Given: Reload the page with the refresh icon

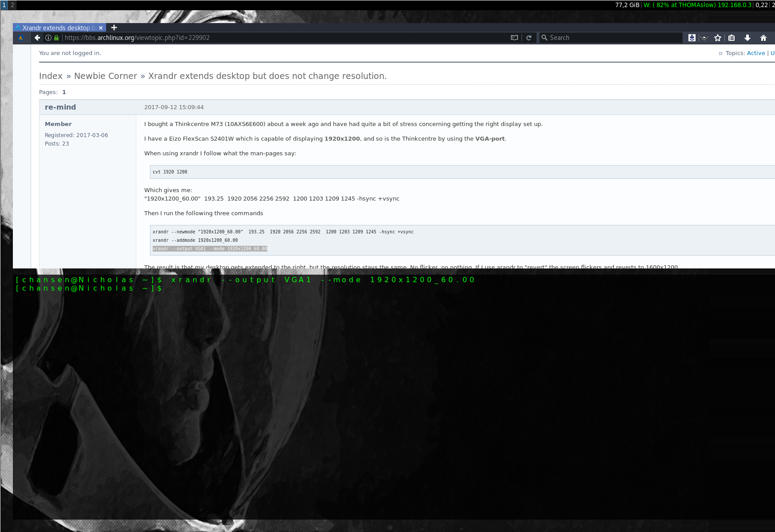Looking at the screenshot, I should [529, 38].
